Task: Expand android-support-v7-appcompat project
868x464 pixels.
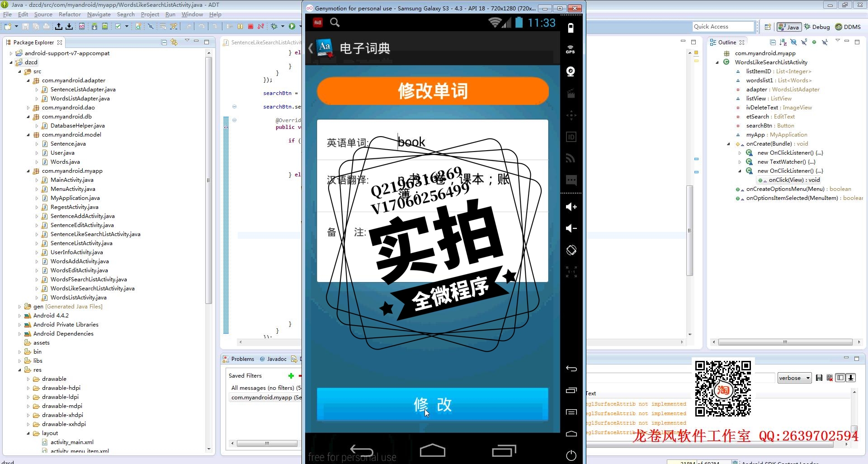Action: 11,53
